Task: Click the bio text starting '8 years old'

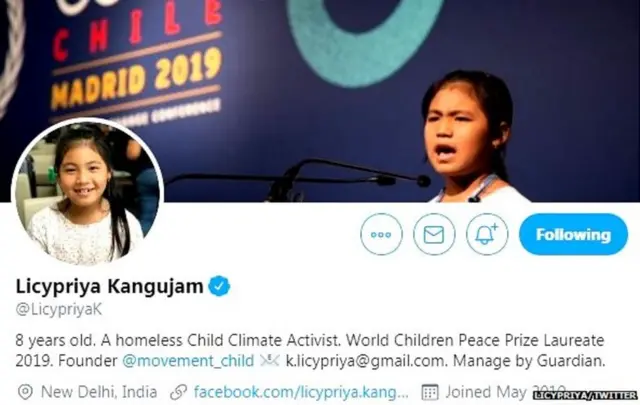Action: 310,350
